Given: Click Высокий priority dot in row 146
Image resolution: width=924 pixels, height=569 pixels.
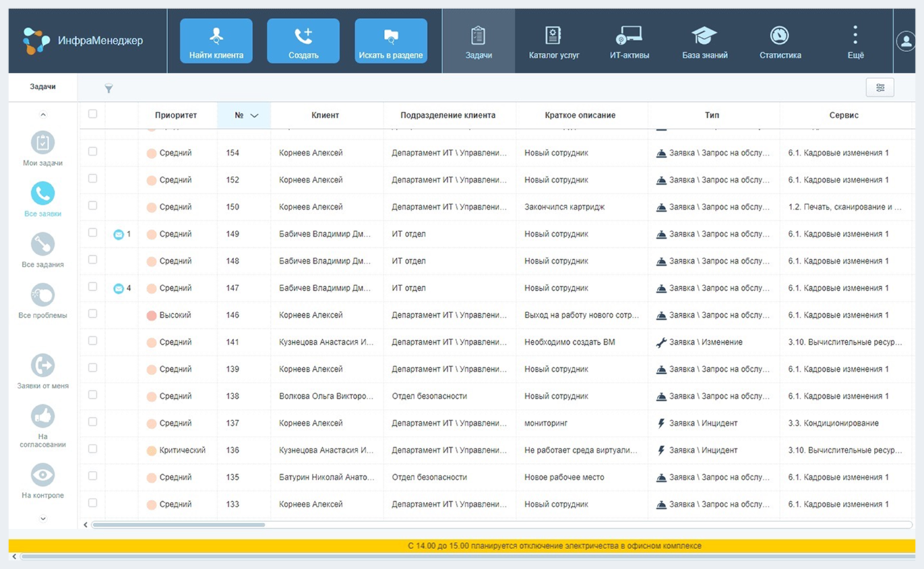Looking at the screenshot, I should (151, 316).
